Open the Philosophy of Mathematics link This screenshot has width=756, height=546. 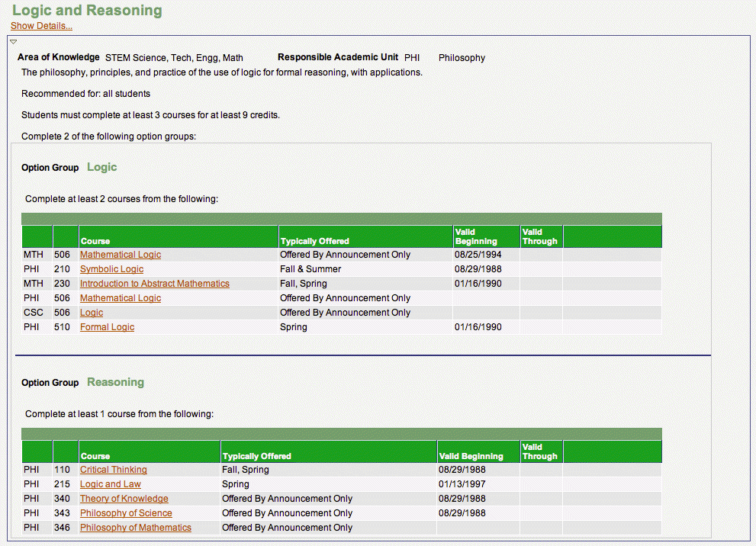click(136, 528)
